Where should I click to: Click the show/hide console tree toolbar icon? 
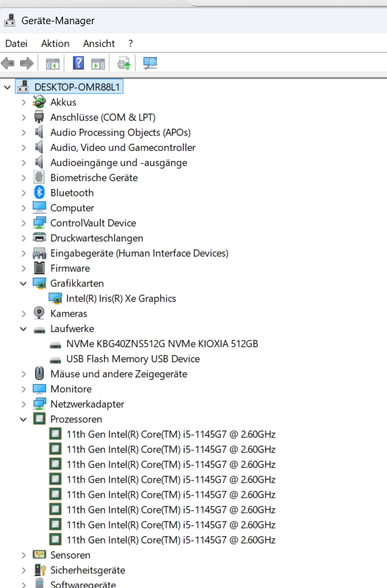pos(52,64)
